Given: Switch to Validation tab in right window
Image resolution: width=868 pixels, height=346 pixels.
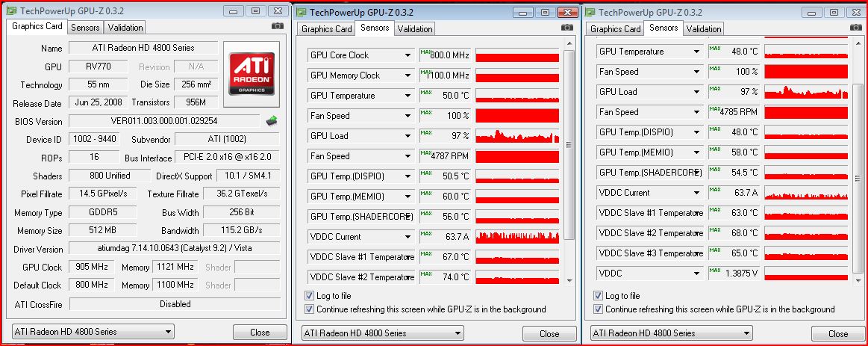Looking at the screenshot, I should point(704,29).
